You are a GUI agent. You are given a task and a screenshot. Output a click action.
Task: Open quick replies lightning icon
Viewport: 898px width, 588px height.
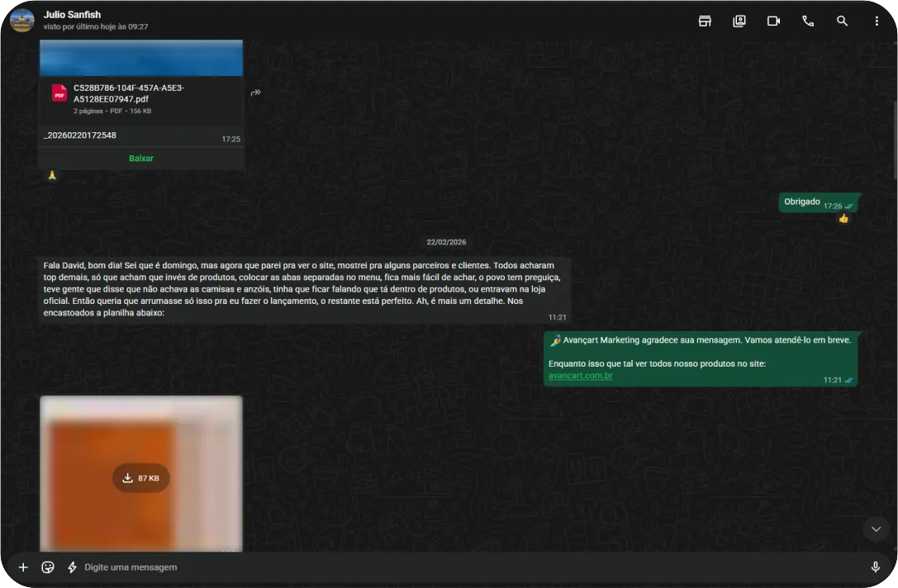[x=72, y=567]
